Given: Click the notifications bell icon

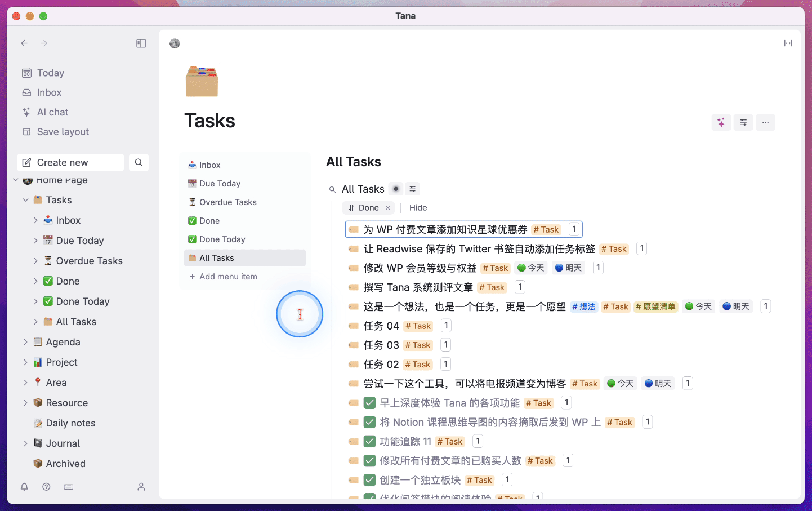Looking at the screenshot, I should (x=24, y=487).
